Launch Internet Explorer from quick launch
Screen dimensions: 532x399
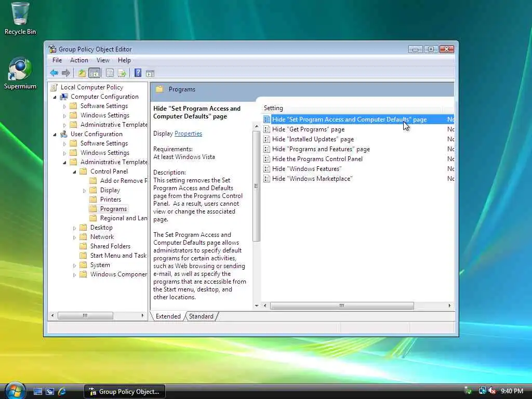[62, 392]
